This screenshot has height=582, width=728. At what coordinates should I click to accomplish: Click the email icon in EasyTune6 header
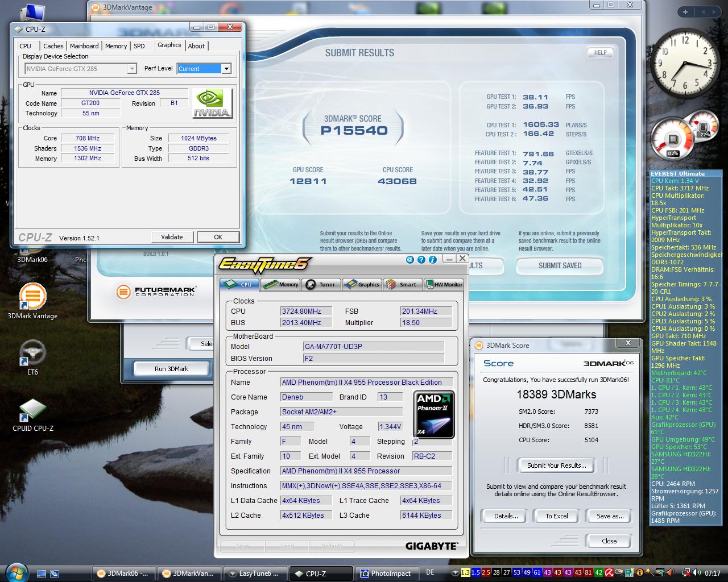(x=410, y=260)
